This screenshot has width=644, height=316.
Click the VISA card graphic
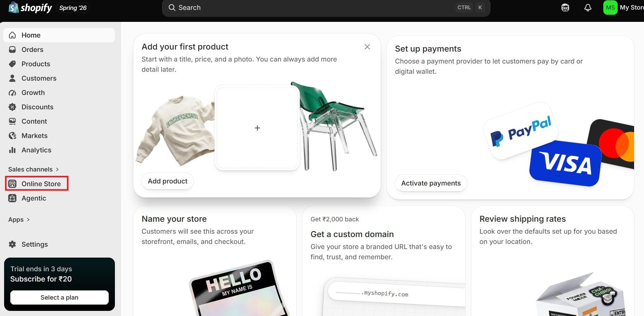point(565,163)
